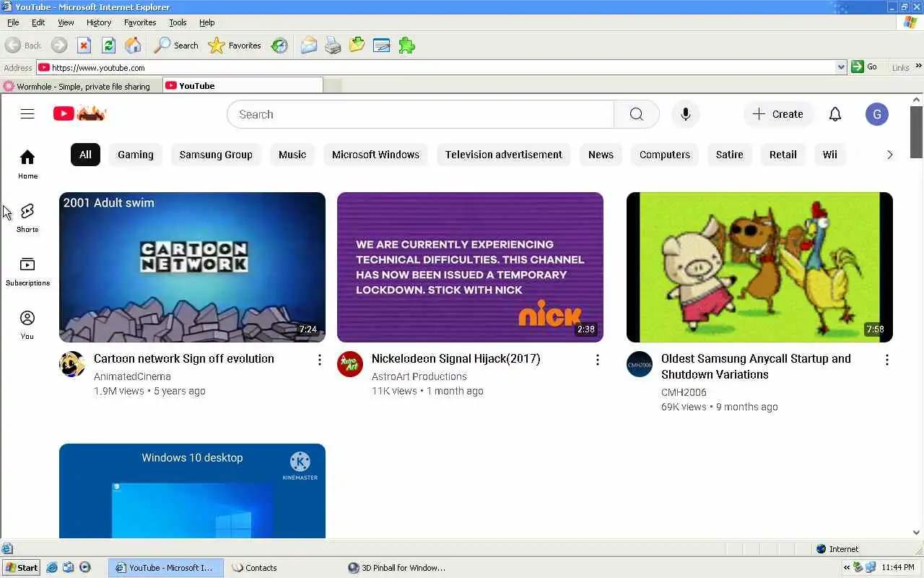Screen dimensions: 924x578
Task: Click the browser Back button
Action: 23,46
